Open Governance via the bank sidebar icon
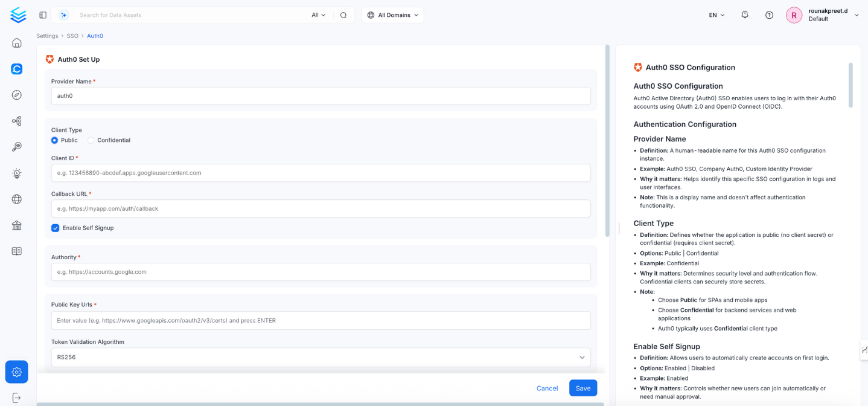 [x=16, y=224]
